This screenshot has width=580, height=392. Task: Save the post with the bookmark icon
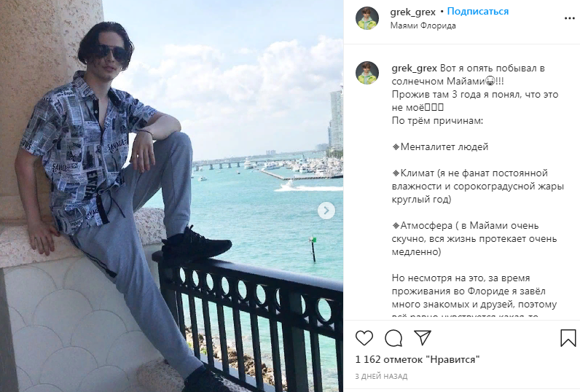(568, 337)
